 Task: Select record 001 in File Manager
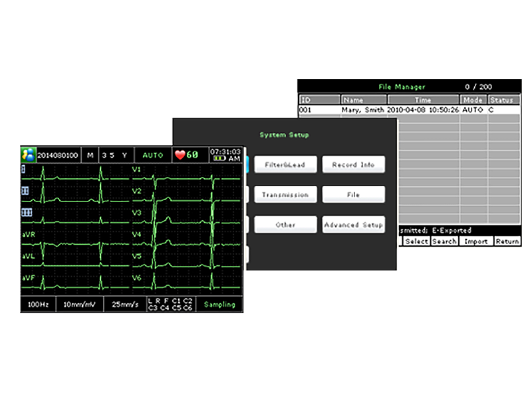tap(409, 110)
